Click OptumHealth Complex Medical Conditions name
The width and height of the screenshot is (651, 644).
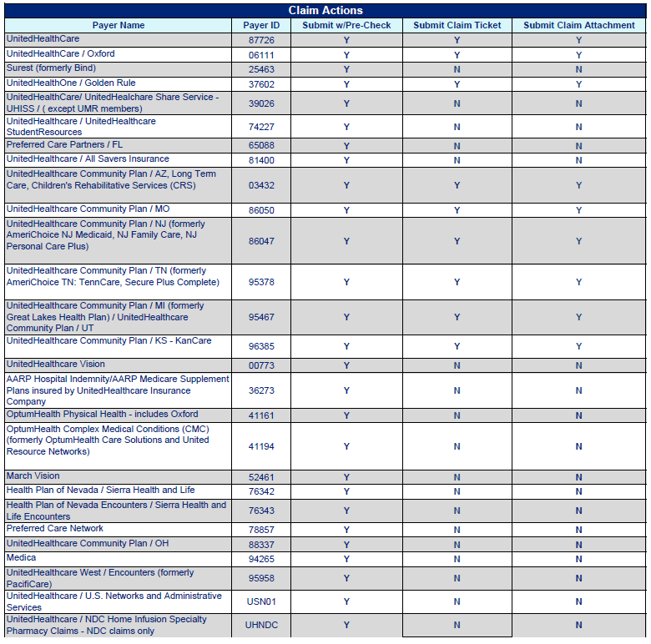(x=108, y=440)
